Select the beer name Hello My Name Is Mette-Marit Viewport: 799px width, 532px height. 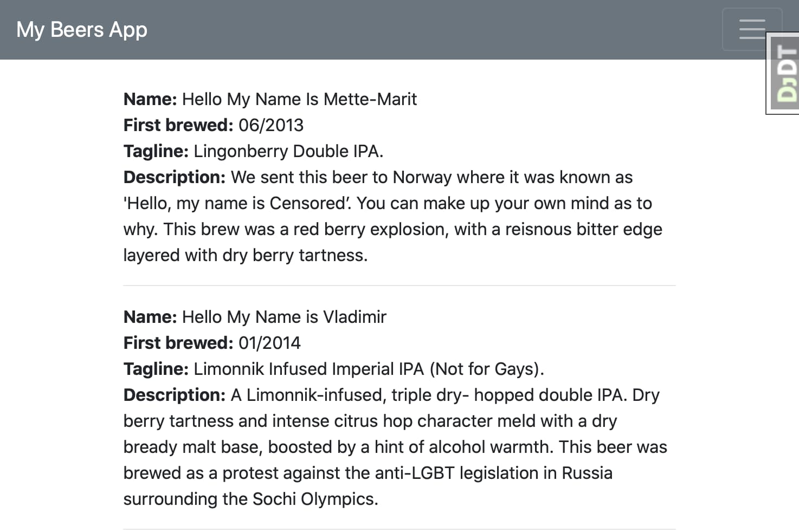click(299, 99)
